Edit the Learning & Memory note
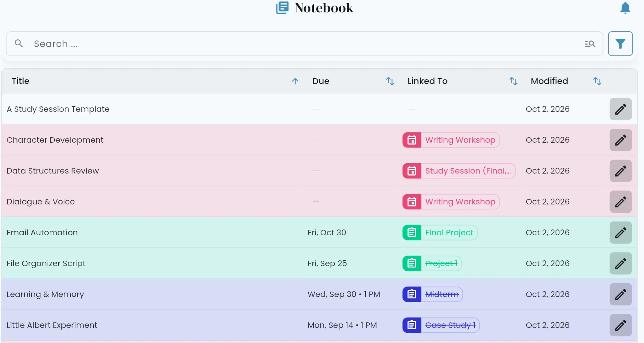The height and width of the screenshot is (343, 644). tap(620, 294)
